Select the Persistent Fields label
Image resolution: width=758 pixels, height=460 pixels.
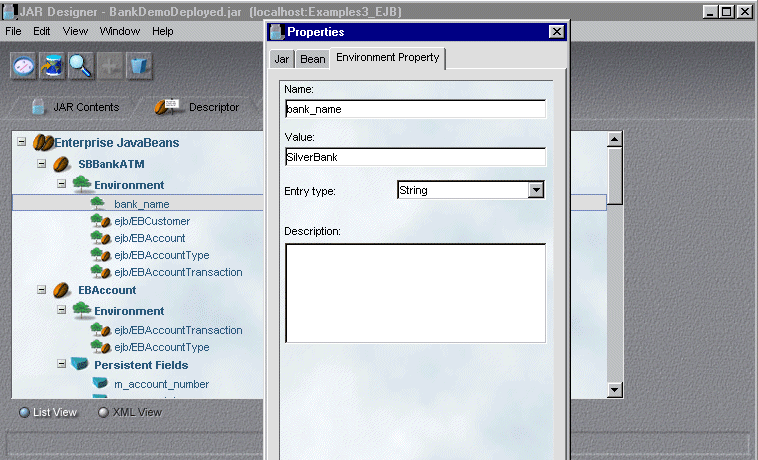click(x=141, y=365)
